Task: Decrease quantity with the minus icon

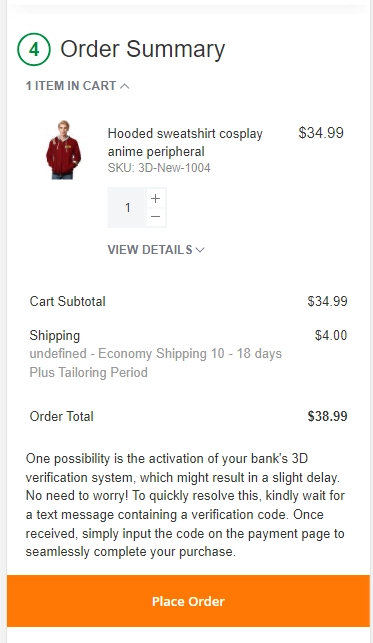Action: (x=155, y=216)
